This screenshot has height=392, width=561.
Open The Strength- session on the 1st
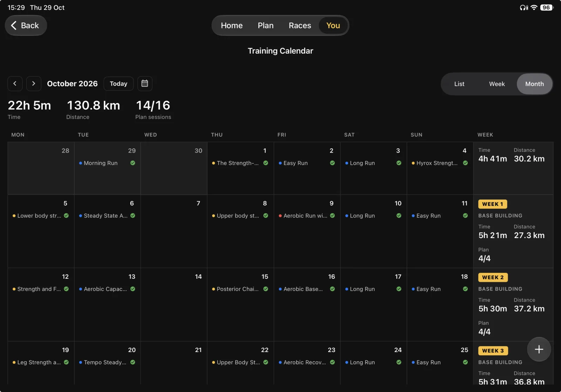(240, 163)
